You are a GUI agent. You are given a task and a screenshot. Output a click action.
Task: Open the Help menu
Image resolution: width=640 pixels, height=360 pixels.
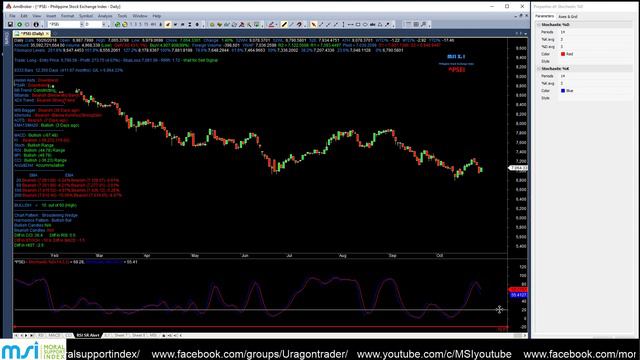click(x=157, y=16)
